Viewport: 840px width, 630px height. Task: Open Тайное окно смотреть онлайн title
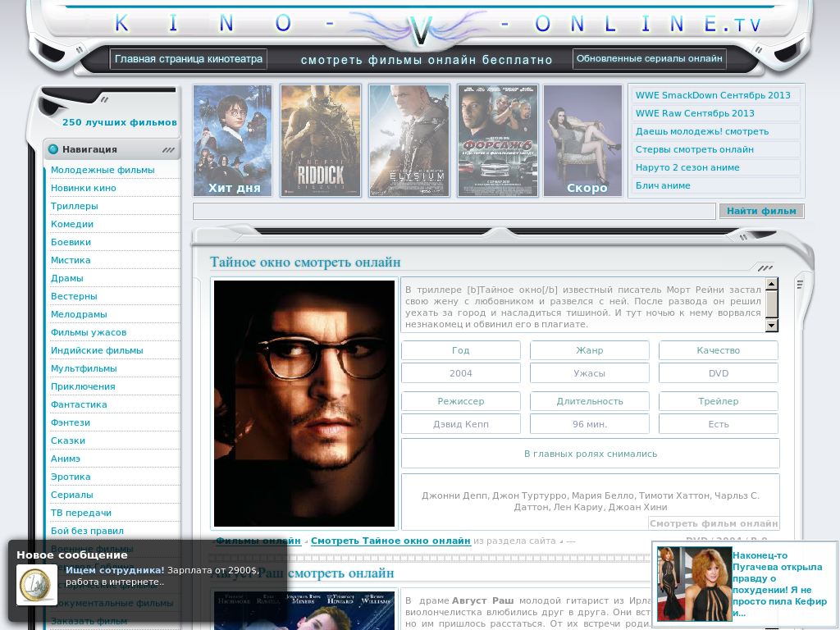[305, 262]
